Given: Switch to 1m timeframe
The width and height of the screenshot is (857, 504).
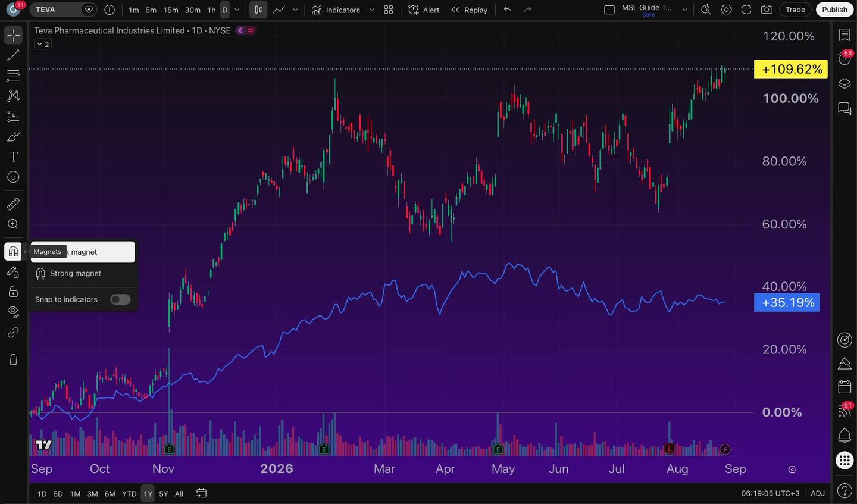Looking at the screenshot, I should click(x=134, y=10).
